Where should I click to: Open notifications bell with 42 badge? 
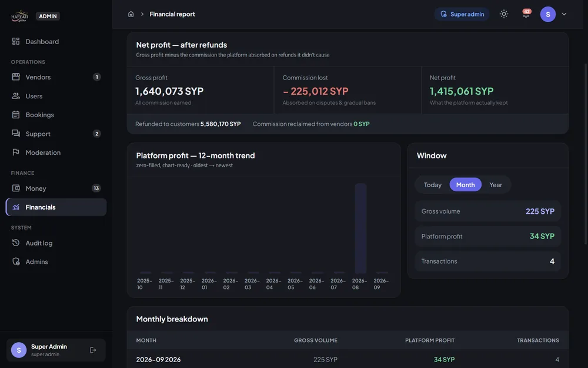526,14
